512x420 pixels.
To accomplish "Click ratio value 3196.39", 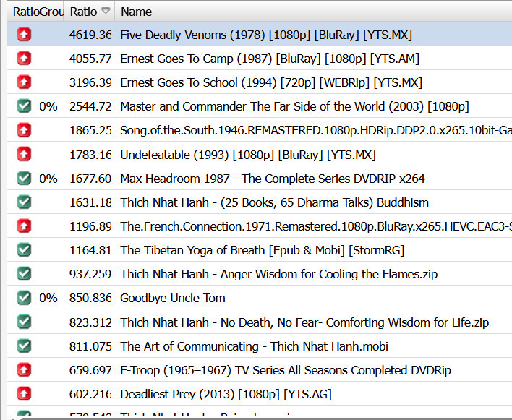I will [x=90, y=82].
